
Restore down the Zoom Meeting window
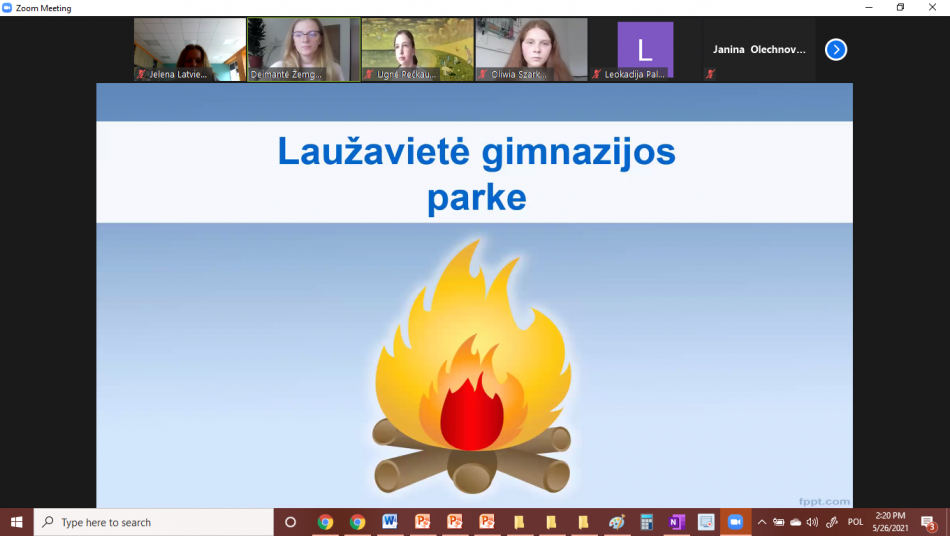(900, 8)
